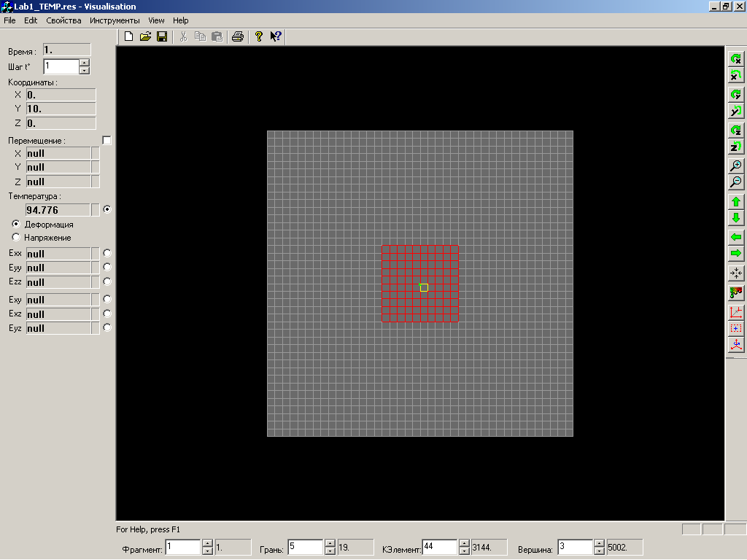Rotate counterclockwise around X axis

point(736,75)
